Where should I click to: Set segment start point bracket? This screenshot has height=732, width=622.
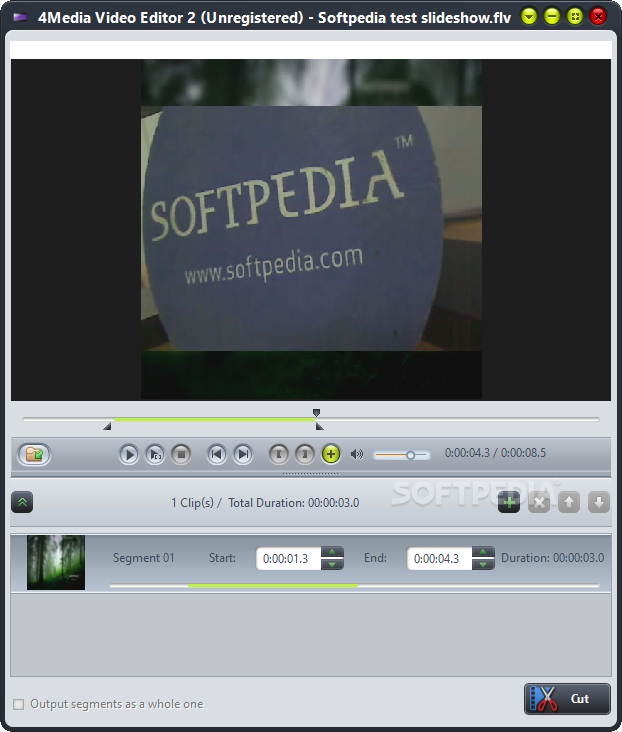(279, 454)
